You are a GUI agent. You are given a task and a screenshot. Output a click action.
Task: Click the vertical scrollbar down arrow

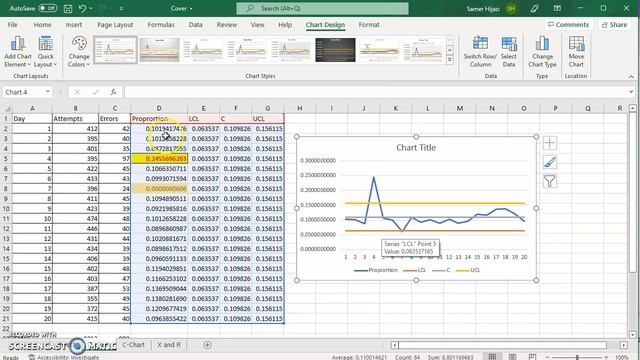coord(633,335)
